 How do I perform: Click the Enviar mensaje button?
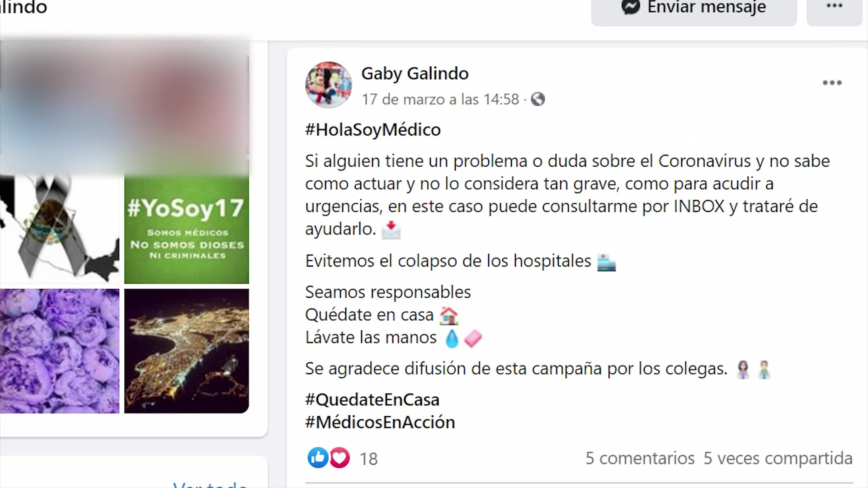click(693, 10)
